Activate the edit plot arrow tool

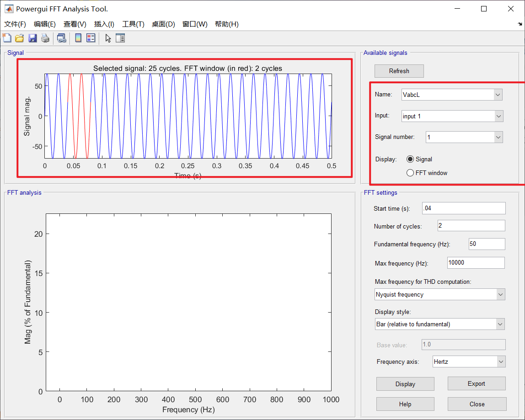tap(107, 38)
